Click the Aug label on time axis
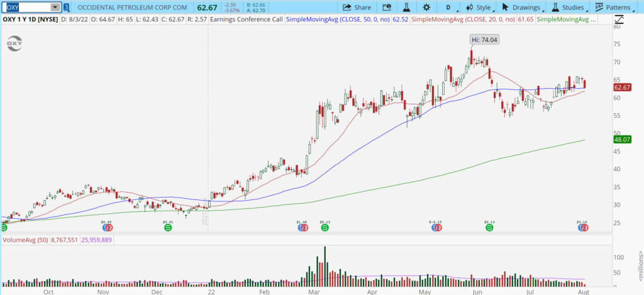 click(583, 291)
